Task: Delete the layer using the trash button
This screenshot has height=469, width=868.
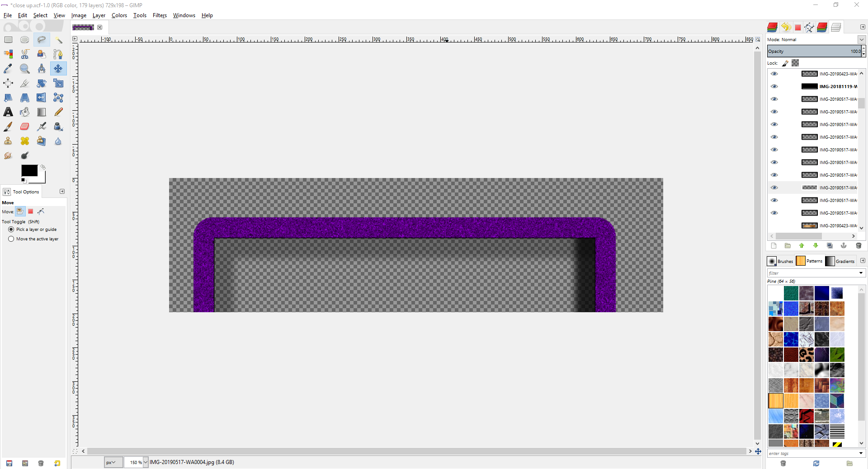Action: click(x=859, y=246)
